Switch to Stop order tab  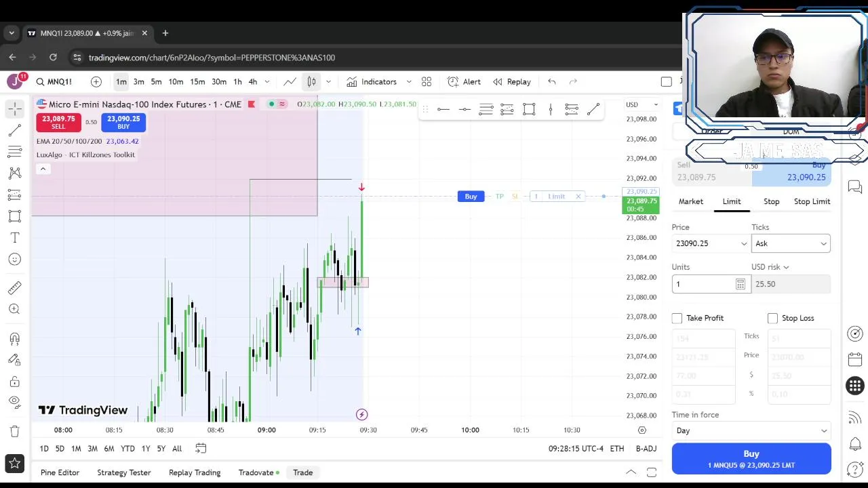[772, 201]
